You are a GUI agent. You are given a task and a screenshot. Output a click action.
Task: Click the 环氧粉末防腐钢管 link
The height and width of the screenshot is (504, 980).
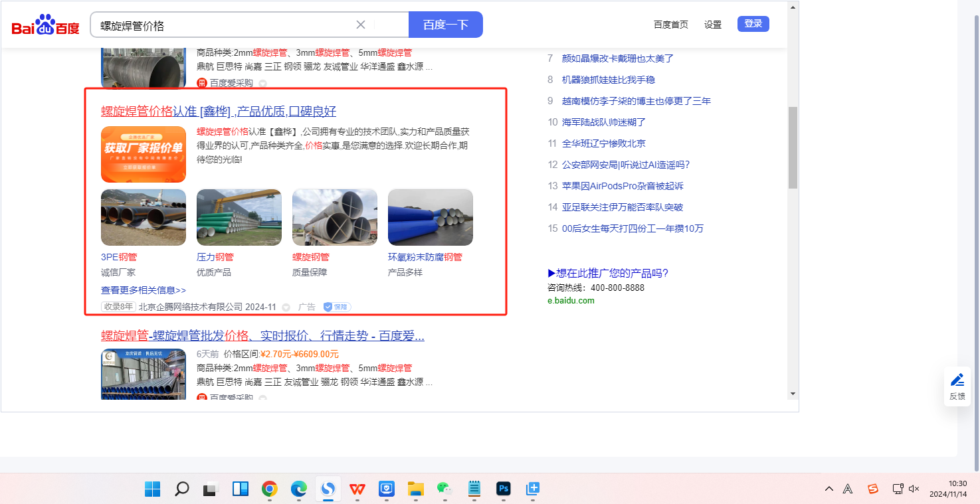point(425,257)
